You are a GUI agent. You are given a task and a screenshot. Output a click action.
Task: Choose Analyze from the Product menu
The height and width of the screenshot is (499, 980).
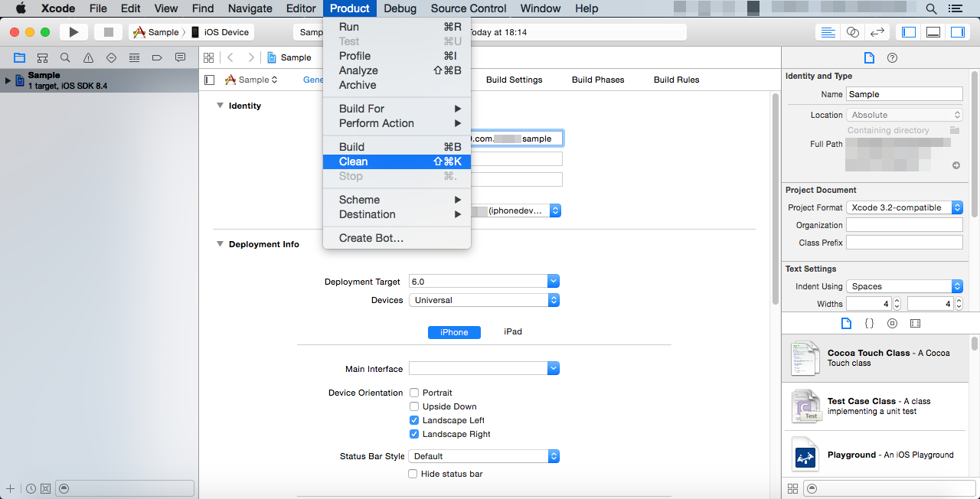[397, 70]
